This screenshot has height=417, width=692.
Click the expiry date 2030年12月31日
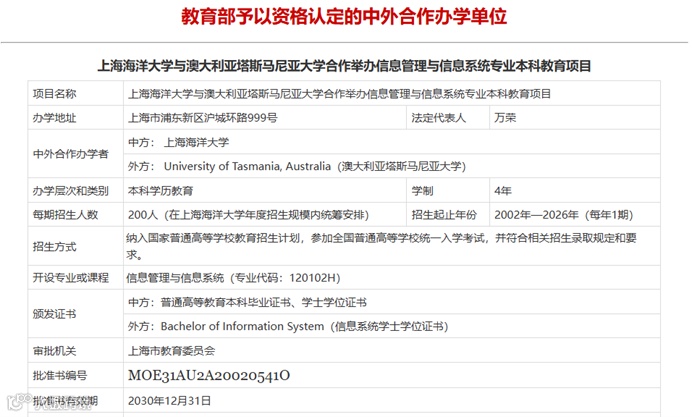coord(169,401)
